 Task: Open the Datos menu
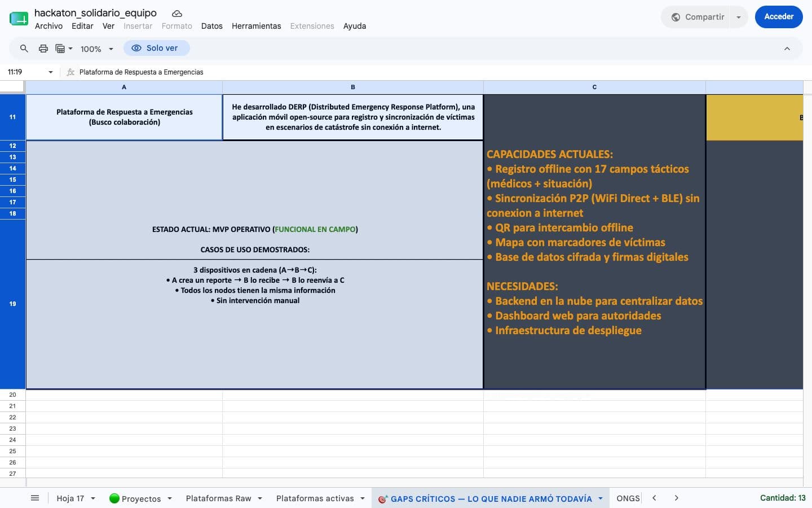tap(211, 26)
